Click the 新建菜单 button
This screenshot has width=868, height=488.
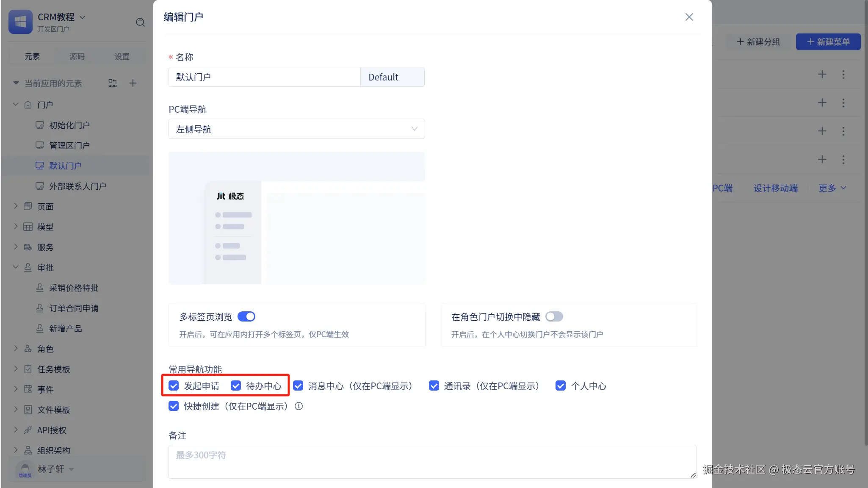(828, 42)
